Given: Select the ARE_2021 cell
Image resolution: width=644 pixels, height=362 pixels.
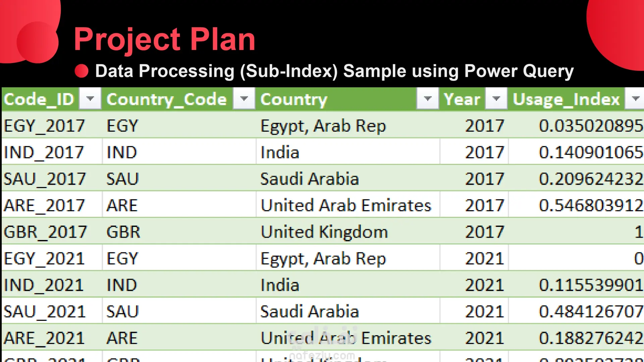Looking at the screenshot, I should (52, 338).
